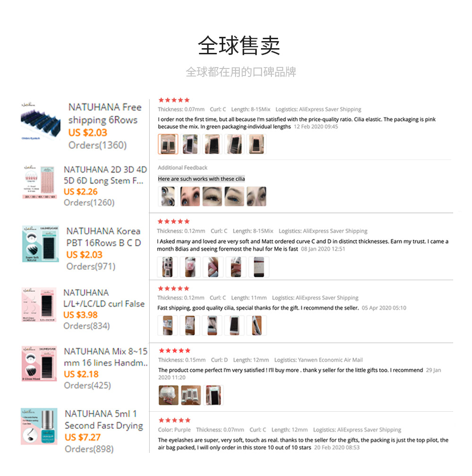The height and width of the screenshot is (476, 472).
Task: Open the NATUHANA Korea PBT 16Rows product link
Action: coord(104,237)
